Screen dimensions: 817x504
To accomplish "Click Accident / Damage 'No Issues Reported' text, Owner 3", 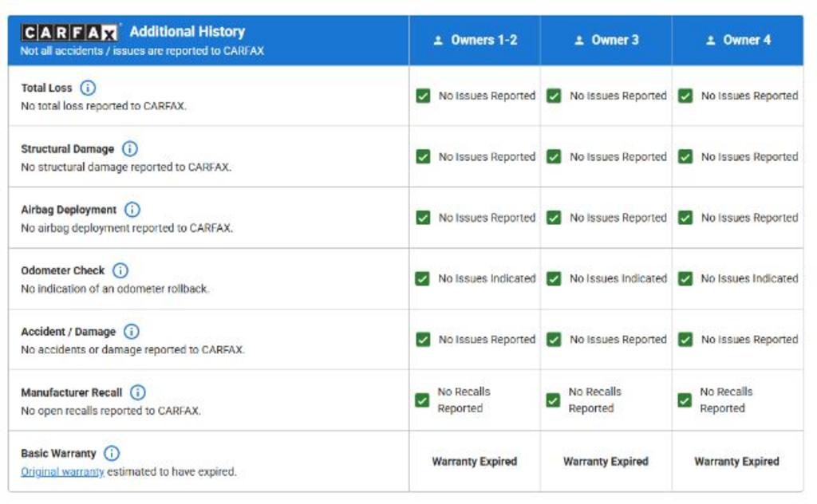I will 618,340.
